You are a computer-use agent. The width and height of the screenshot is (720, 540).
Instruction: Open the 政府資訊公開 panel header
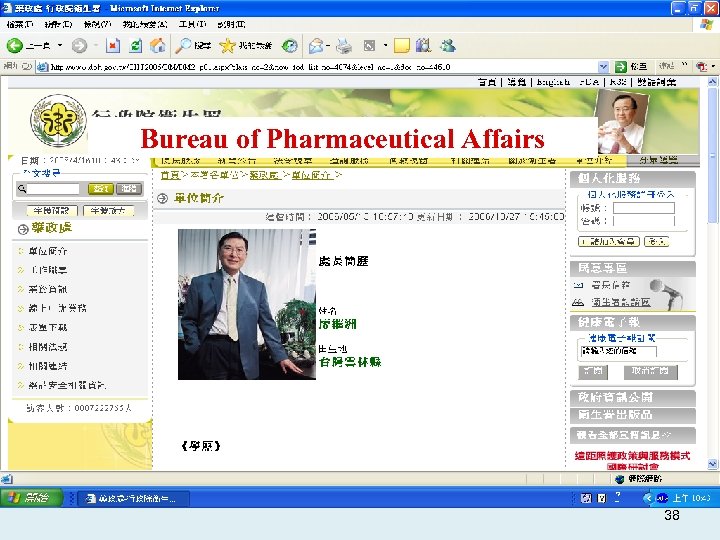point(632,397)
